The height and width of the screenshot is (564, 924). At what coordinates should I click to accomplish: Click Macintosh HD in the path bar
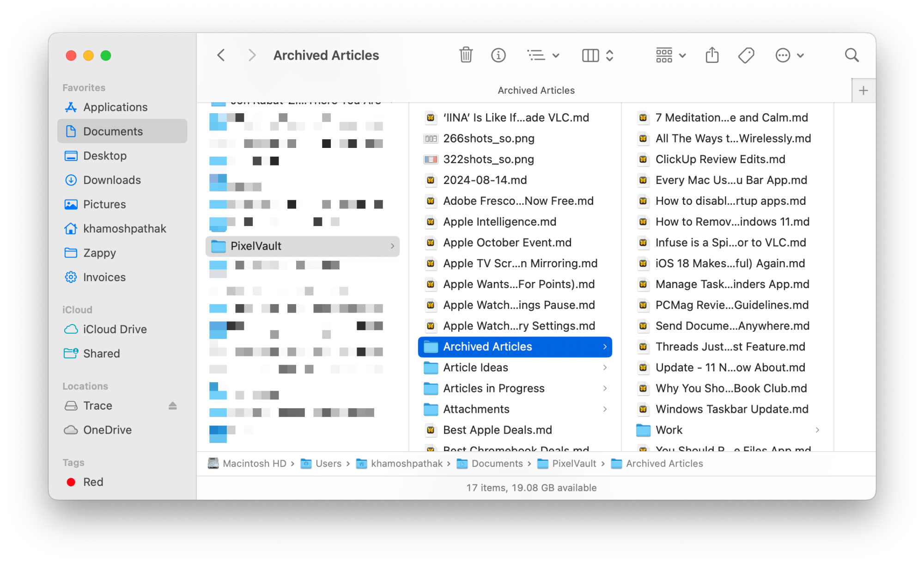(x=248, y=463)
